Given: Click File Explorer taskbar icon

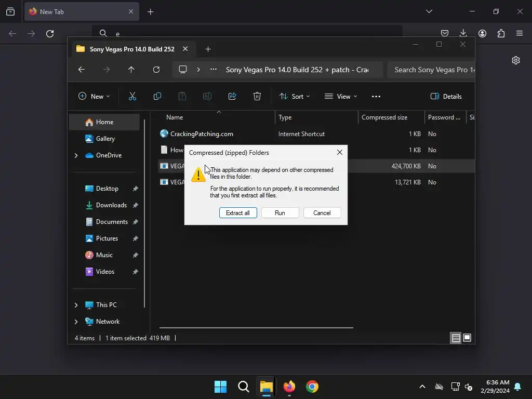Looking at the screenshot, I should [x=267, y=387].
